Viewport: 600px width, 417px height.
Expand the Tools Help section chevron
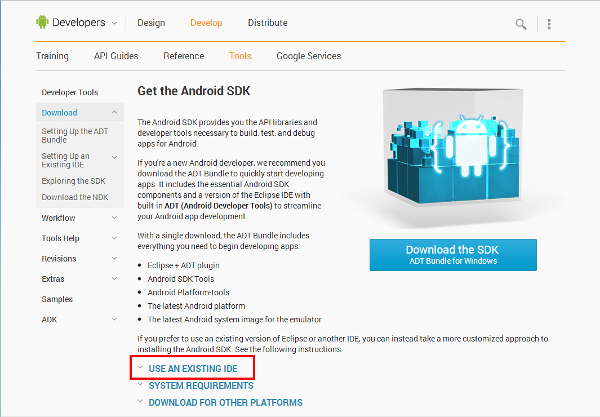coord(114,238)
